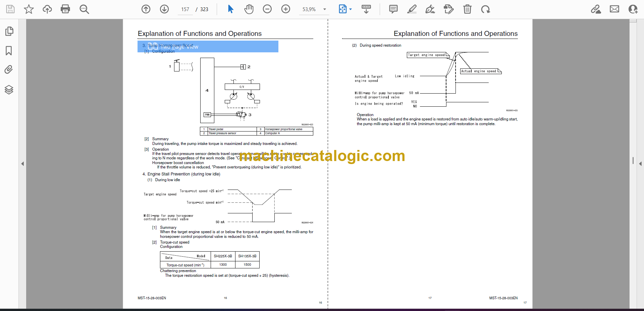Click the 1300 torque-cut speed value

click(223, 265)
